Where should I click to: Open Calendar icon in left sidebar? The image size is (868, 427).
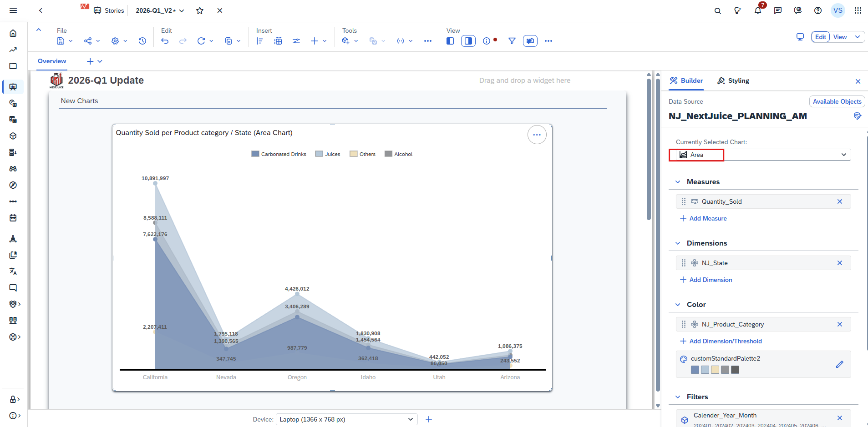(x=13, y=218)
